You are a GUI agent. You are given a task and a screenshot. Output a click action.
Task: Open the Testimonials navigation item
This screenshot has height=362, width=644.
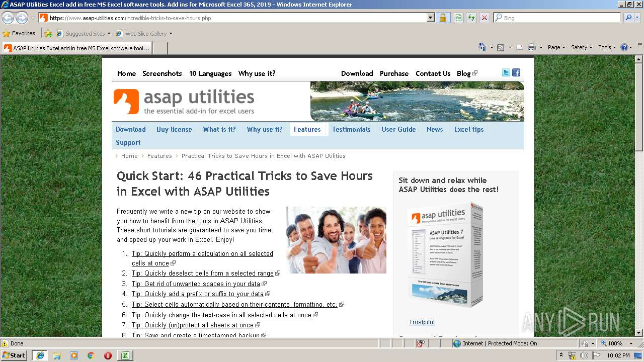(351, 129)
